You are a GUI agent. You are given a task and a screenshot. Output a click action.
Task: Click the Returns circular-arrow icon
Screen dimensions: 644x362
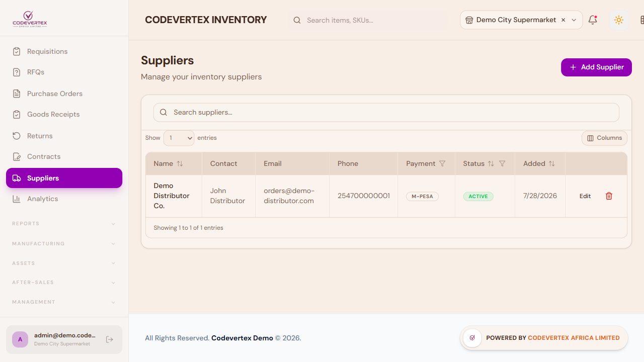tap(17, 136)
